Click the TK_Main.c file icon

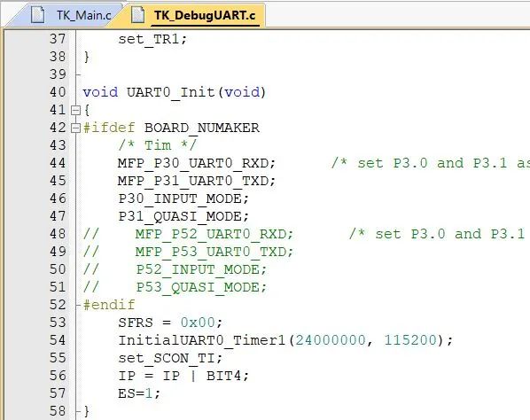[37, 15]
